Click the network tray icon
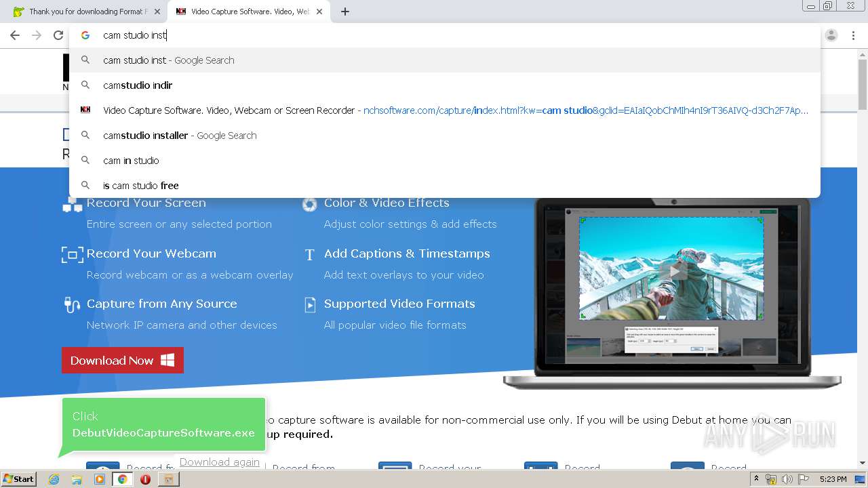 pyautogui.click(x=771, y=479)
